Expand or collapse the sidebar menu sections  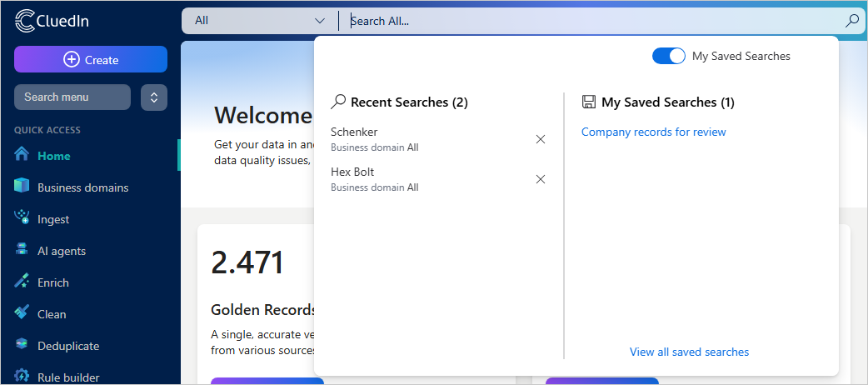click(154, 97)
